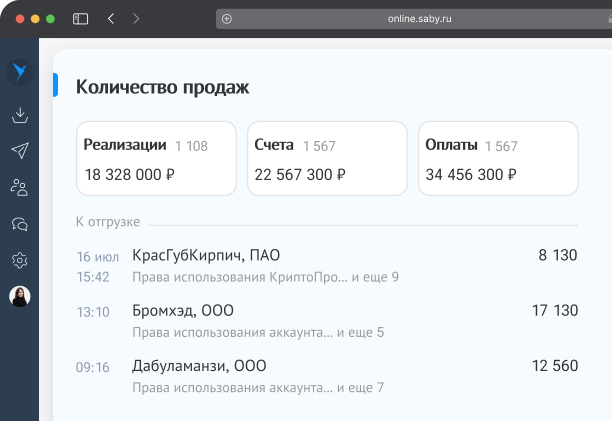
Task: Open the paper plane send icon
Action: [19, 150]
